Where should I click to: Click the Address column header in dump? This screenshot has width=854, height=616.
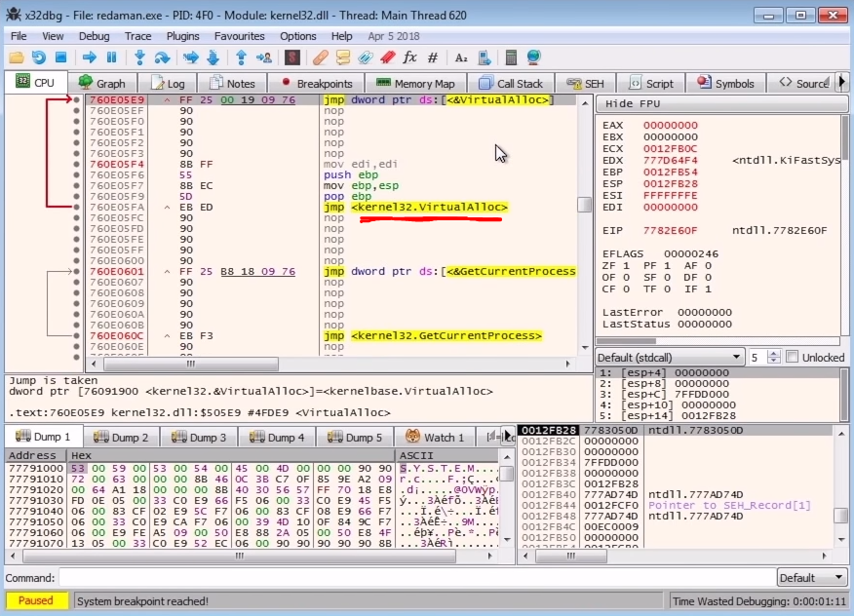tap(36, 455)
